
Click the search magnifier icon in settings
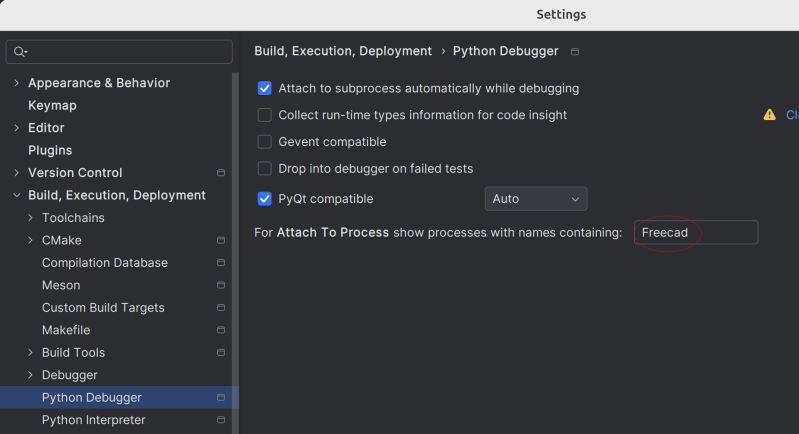(x=20, y=52)
